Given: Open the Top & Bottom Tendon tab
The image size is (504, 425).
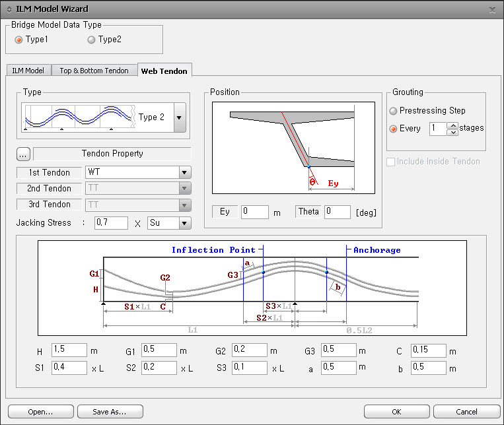Looking at the screenshot, I should point(94,71).
